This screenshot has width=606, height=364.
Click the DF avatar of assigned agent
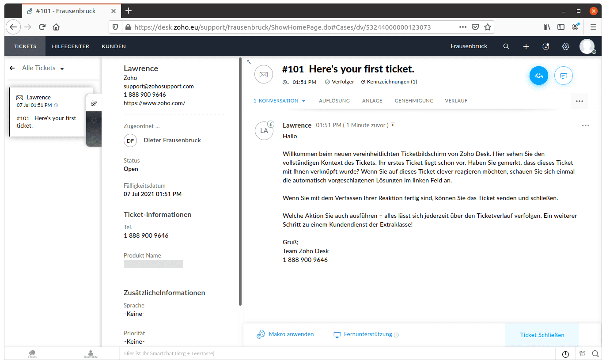[x=130, y=140]
